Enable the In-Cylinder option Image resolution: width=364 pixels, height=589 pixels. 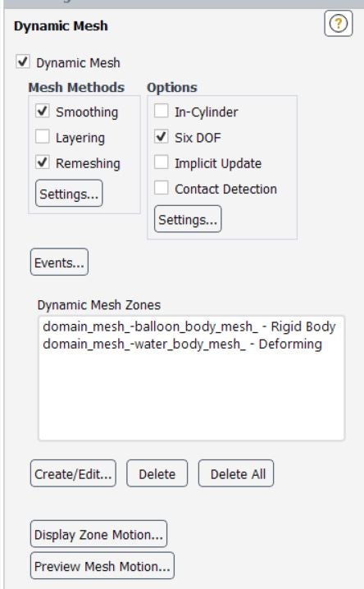[161, 112]
